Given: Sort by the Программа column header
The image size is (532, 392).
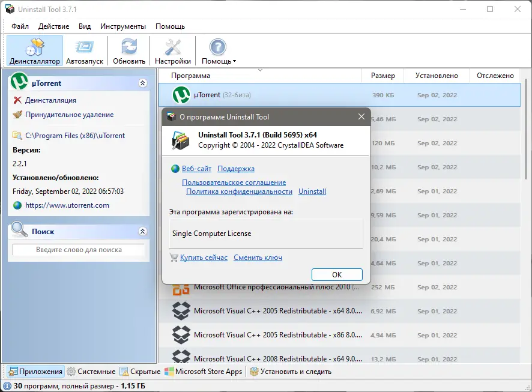Looking at the screenshot, I should pyautogui.click(x=260, y=76).
